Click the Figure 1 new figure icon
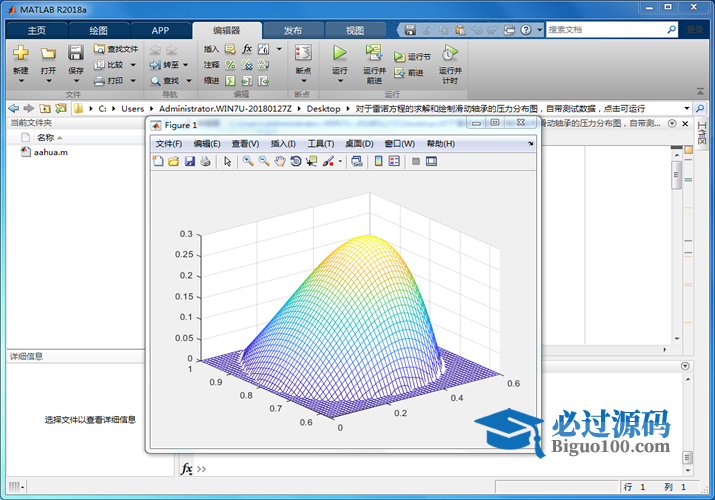The image size is (715, 500). [x=158, y=161]
